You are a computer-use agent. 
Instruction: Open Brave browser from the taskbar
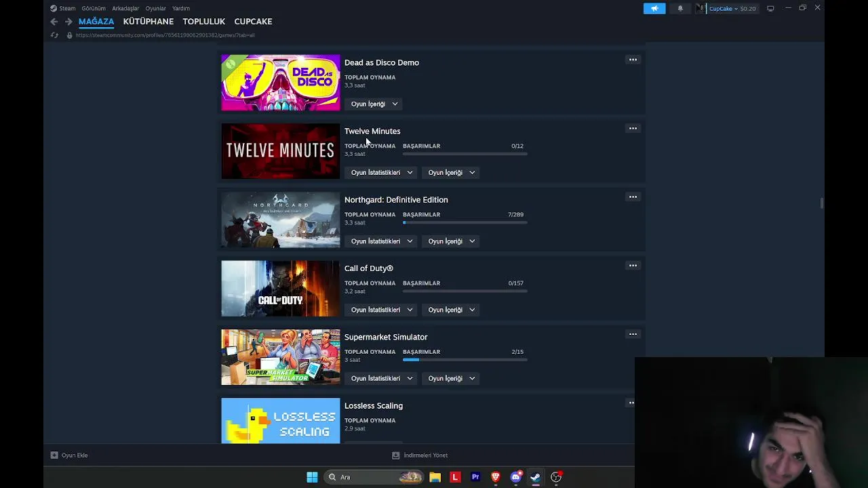point(496,477)
